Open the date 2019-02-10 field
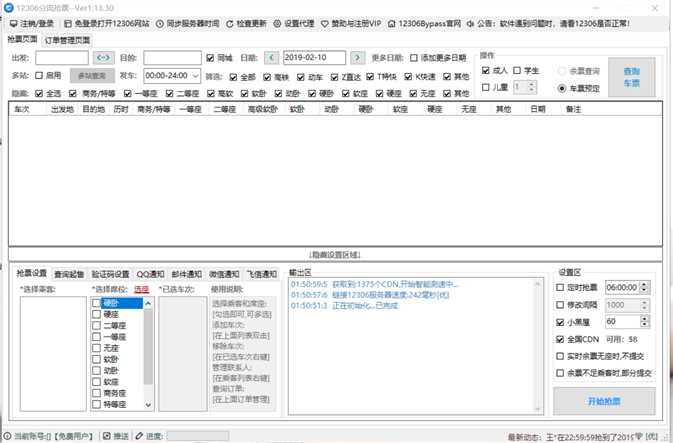The width and height of the screenshot is (673, 443). [x=315, y=58]
